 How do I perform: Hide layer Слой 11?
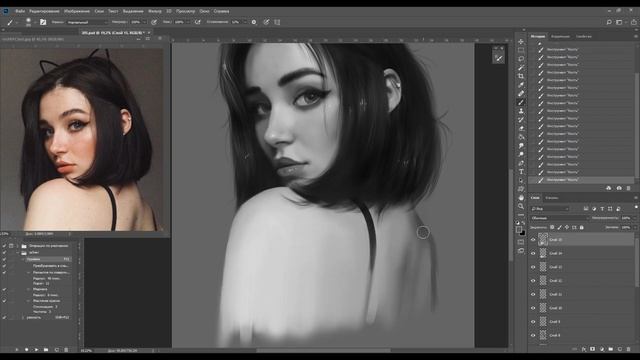533,294
